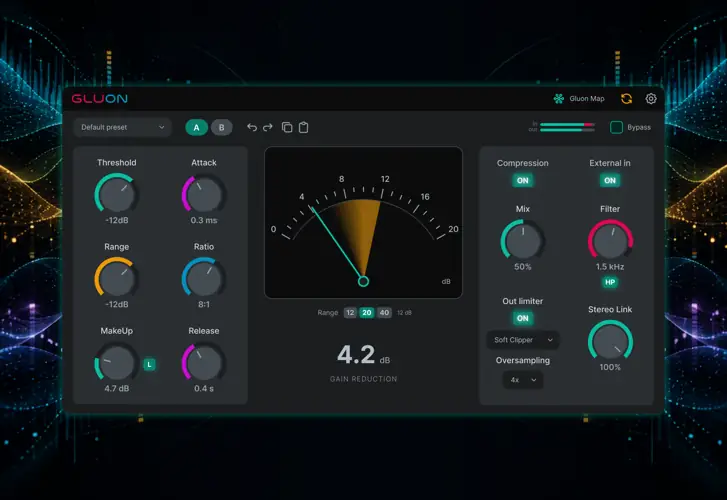Click the Filter knob

[610, 240]
